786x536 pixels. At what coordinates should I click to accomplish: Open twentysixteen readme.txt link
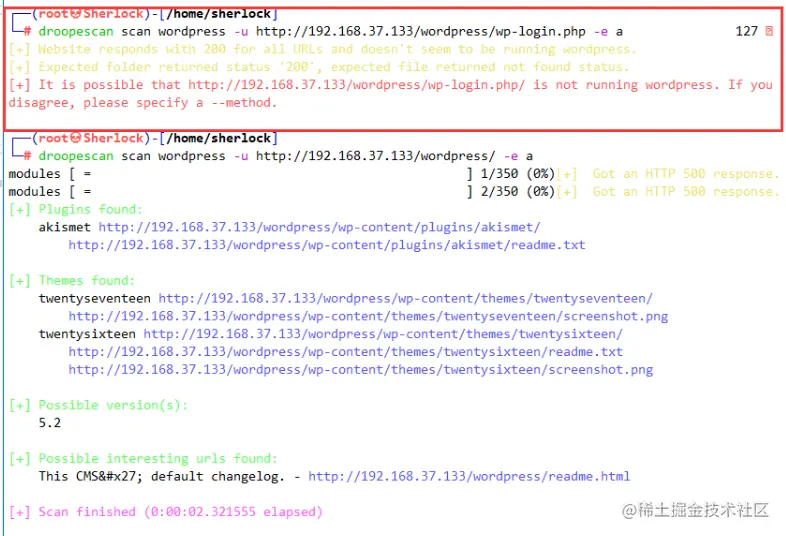[345, 351]
